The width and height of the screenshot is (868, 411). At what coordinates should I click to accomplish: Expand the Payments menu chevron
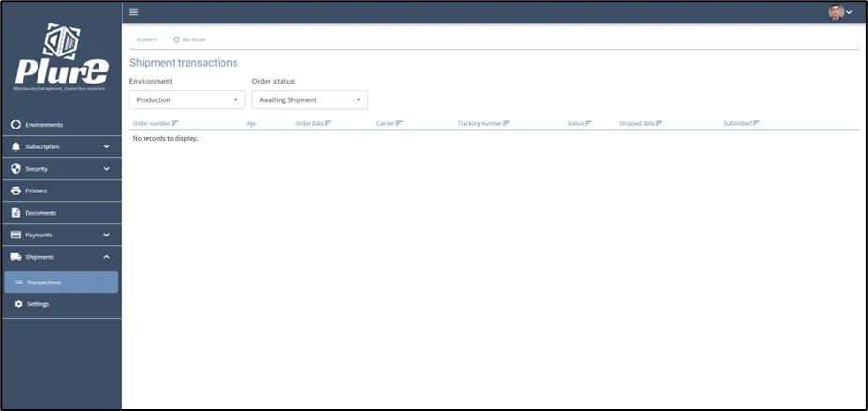pos(107,235)
